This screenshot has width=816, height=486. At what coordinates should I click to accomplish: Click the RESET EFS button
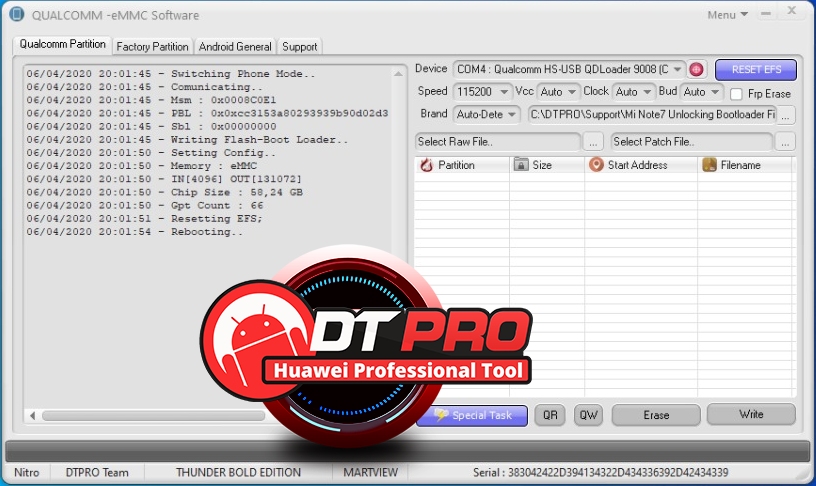click(x=756, y=70)
